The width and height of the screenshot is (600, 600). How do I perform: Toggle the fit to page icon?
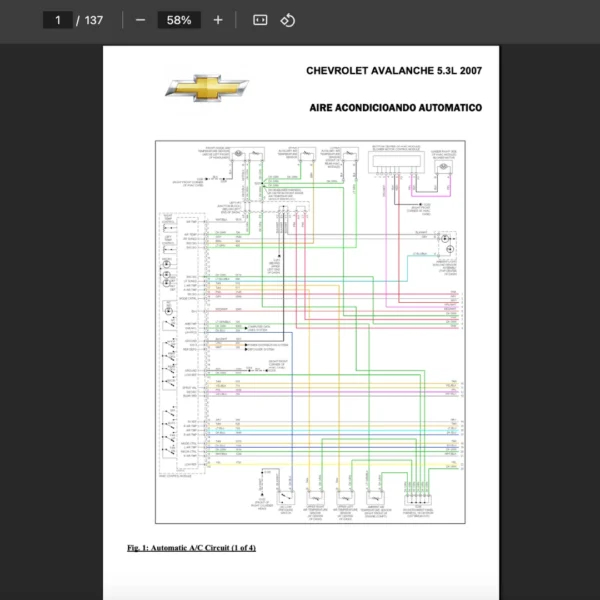260,20
